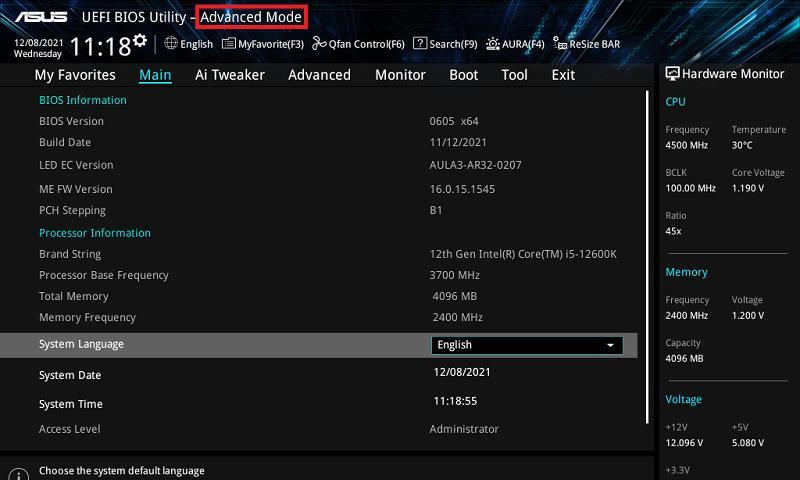Screen dimensions: 800x480
Task: Switch to My Favorites tab
Action: click(75, 75)
